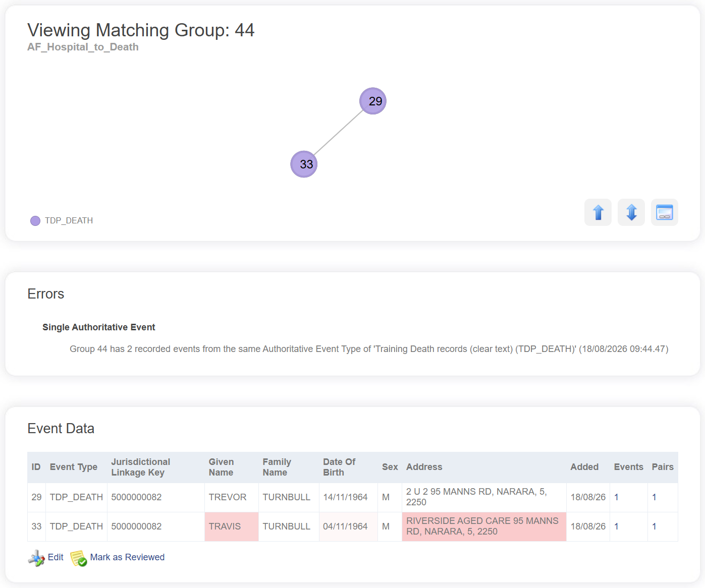This screenshot has height=588, width=705.
Task: Click the highlighted TRAVIS cell
Action: (x=232, y=526)
